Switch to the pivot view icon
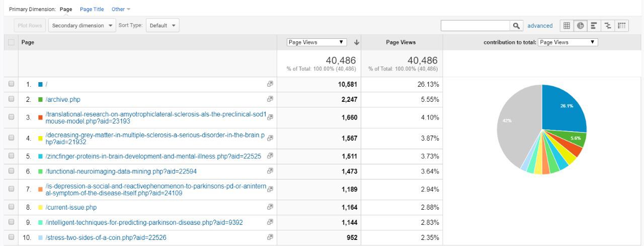 click(x=622, y=26)
